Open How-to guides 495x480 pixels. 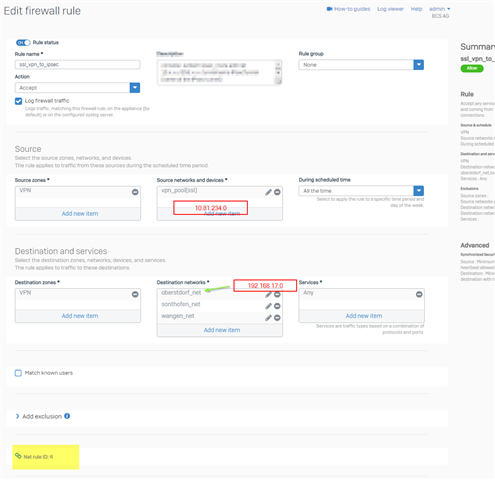(x=352, y=9)
